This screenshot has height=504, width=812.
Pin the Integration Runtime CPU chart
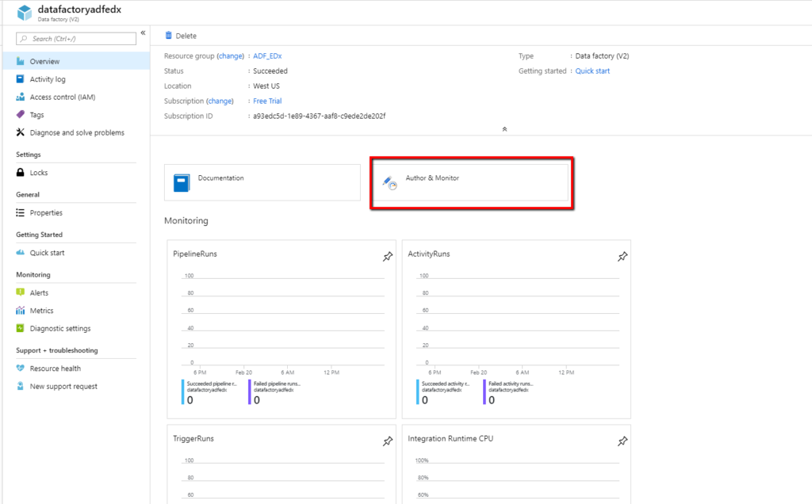pyautogui.click(x=622, y=441)
